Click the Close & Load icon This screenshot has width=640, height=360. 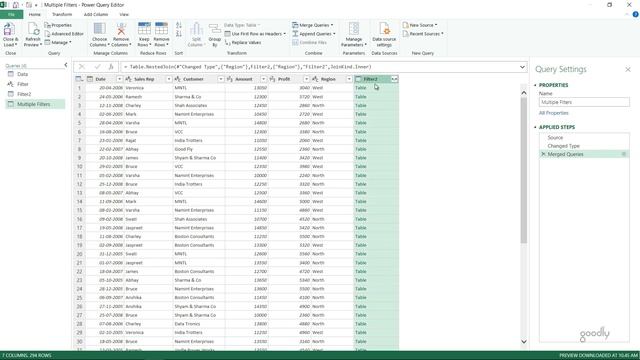pos(9,29)
